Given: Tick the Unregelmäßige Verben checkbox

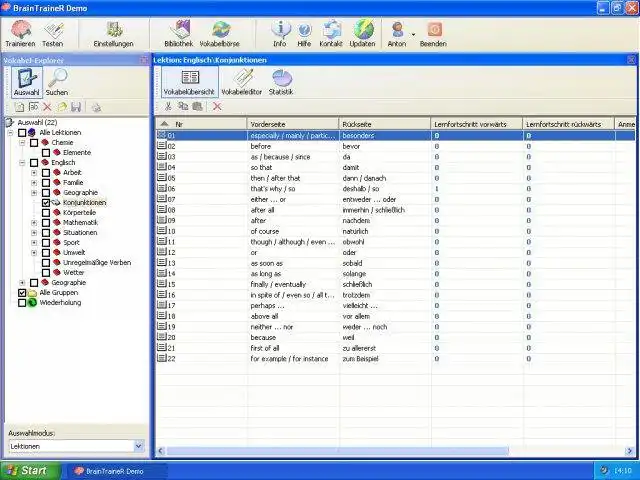Looking at the screenshot, I should 46,263.
